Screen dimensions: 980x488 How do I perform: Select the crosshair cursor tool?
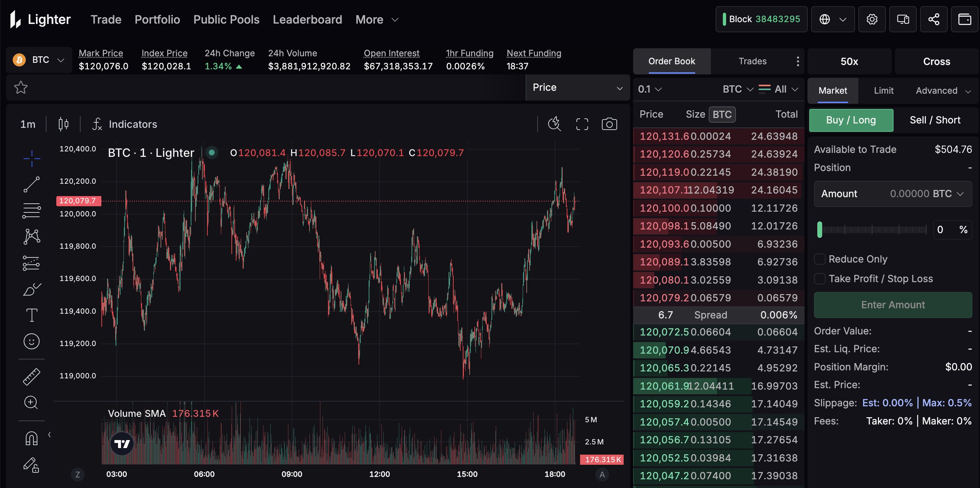(32, 158)
